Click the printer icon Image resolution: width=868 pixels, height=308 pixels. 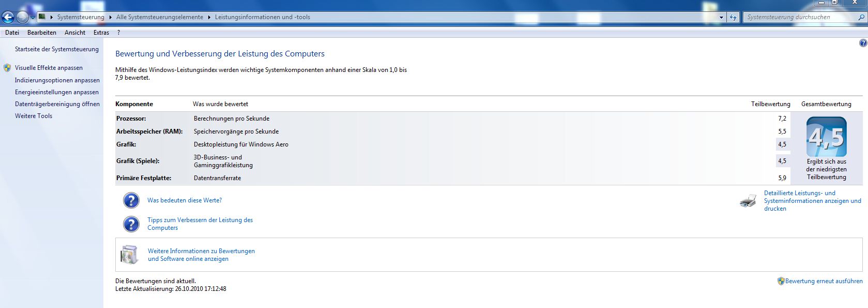pyautogui.click(x=748, y=201)
